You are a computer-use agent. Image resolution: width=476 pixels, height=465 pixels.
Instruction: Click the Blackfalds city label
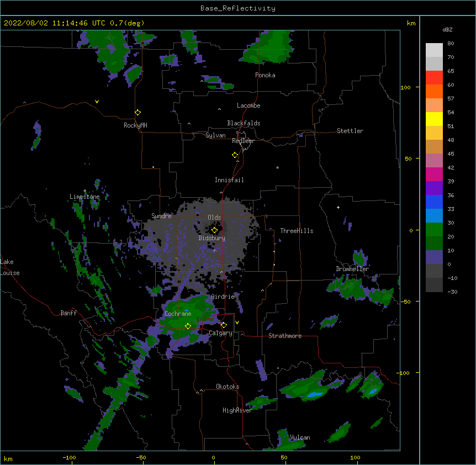coord(244,123)
